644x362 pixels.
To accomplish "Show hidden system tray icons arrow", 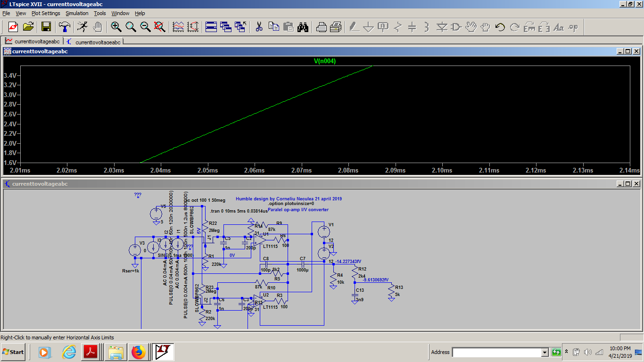I will tap(567, 352).
